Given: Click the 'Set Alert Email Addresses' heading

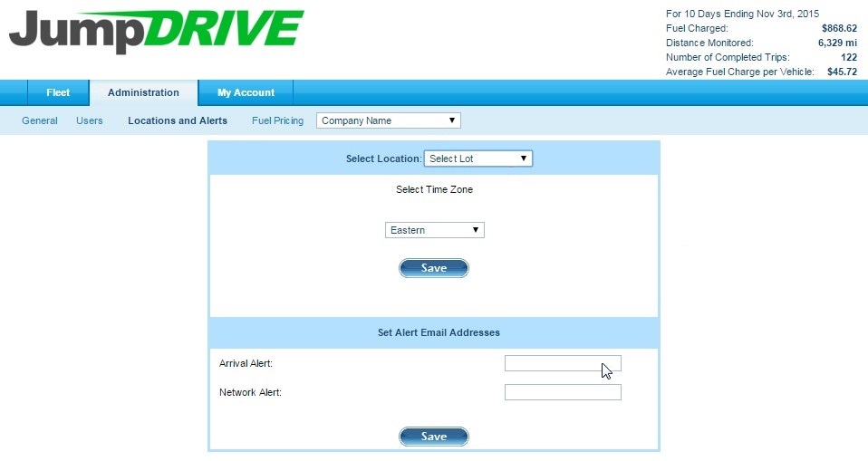Looking at the screenshot, I should pos(439,332).
